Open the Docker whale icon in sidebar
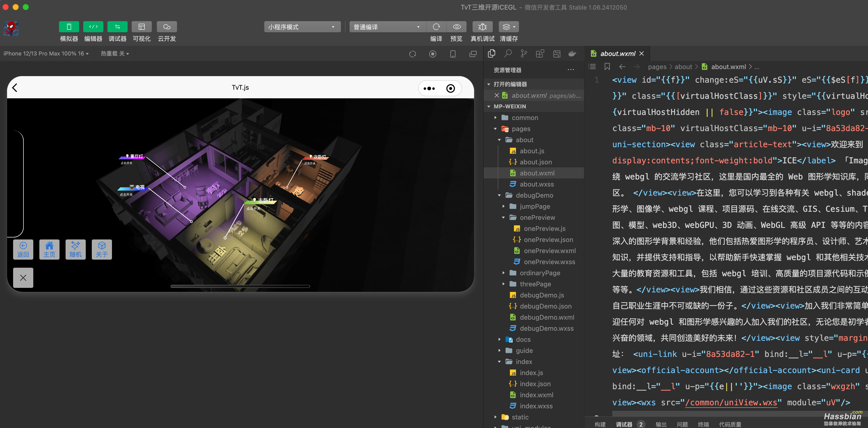Image resolution: width=868 pixels, height=428 pixels. [x=572, y=53]
